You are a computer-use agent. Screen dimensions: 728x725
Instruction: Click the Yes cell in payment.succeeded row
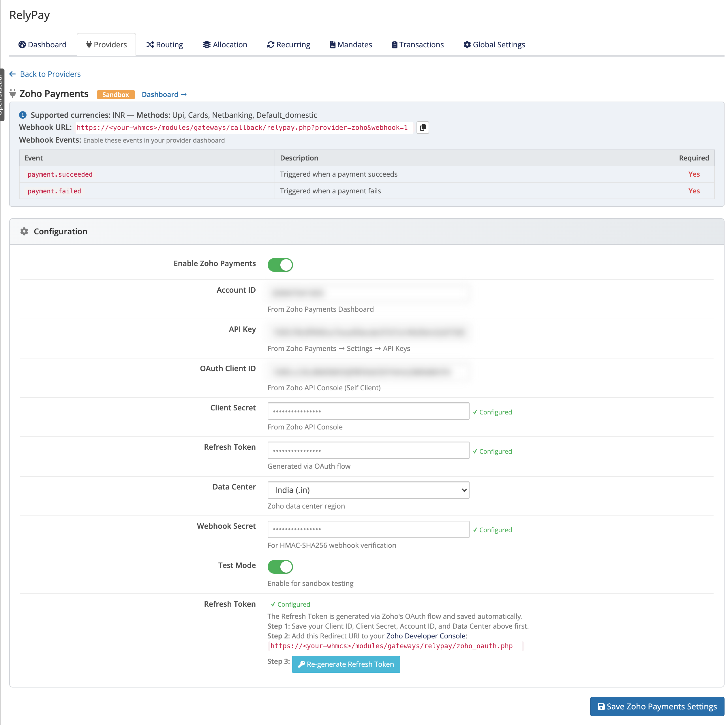(694, 174)
